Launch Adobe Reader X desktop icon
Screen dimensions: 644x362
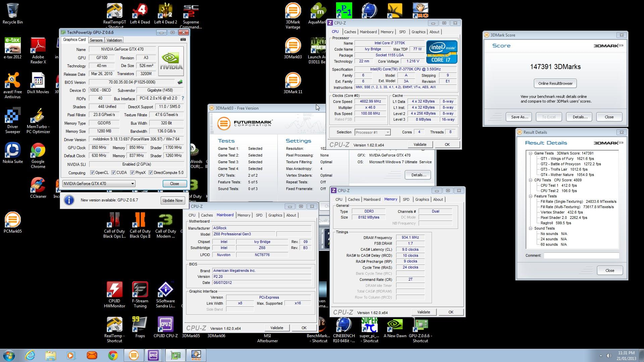point(38,51)
